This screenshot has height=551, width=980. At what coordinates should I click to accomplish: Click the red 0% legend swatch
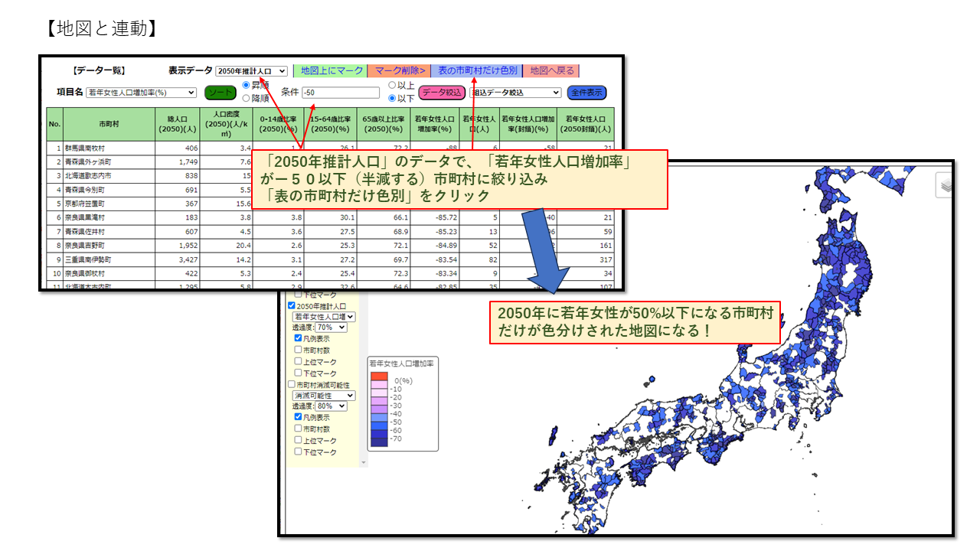[x=379, y=377]
